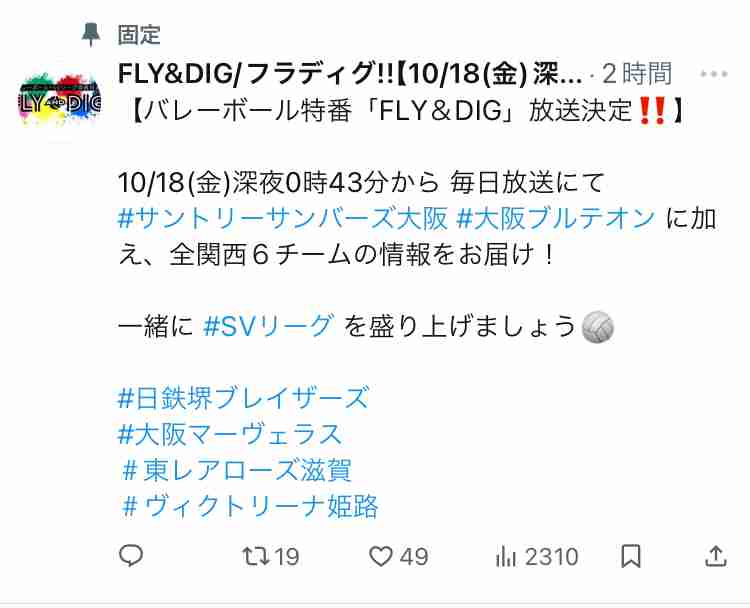Open hashtag #SVリーグ
This screenshot has width=750, height=608.
[x=268, y=327]
